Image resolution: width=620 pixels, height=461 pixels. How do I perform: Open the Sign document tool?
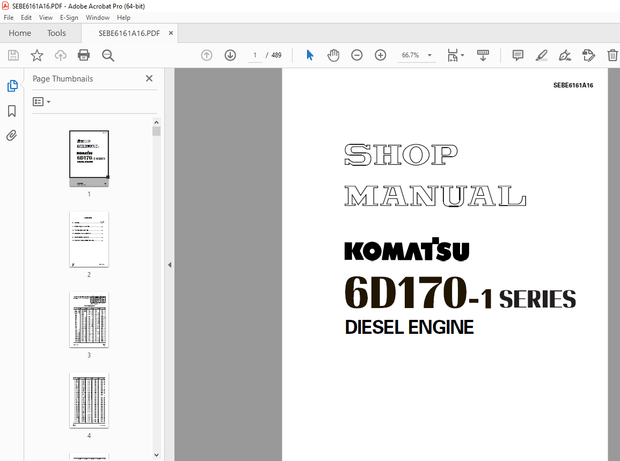click(565, 55)
